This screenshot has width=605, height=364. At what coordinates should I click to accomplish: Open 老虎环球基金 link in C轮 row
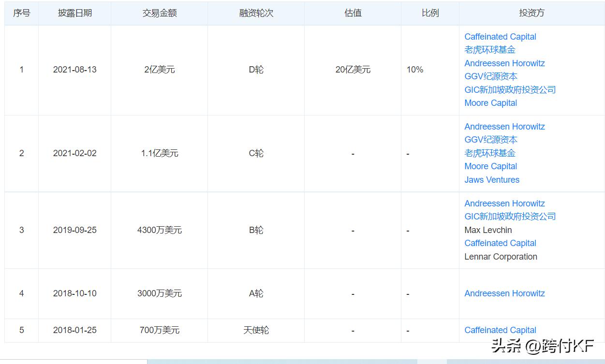pyautogui.click(x=490, y=153)
